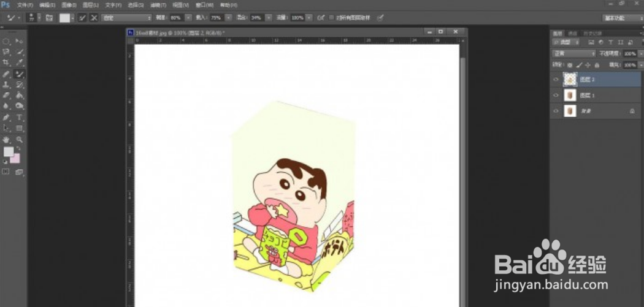The height and width of the screenshot is (307, 644).
Task: Select the Lasso tool
Action: point(7,52)
